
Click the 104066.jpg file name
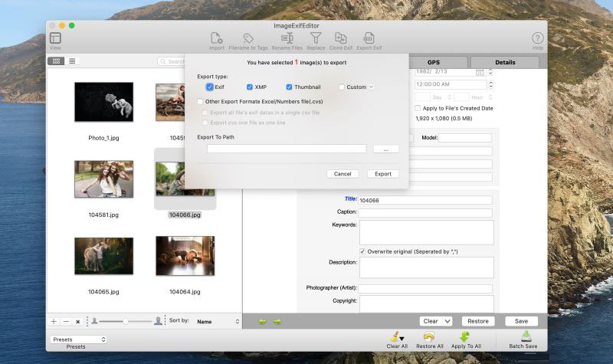(185, 215)
